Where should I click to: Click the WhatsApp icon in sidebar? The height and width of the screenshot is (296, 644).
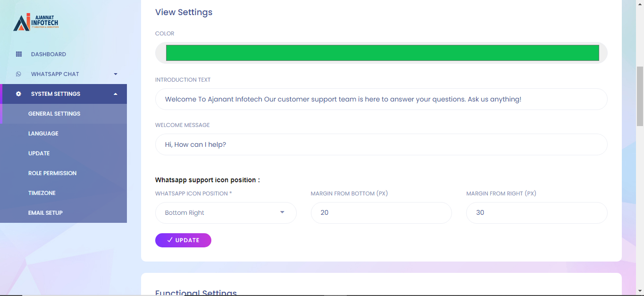tap(18, 74)
